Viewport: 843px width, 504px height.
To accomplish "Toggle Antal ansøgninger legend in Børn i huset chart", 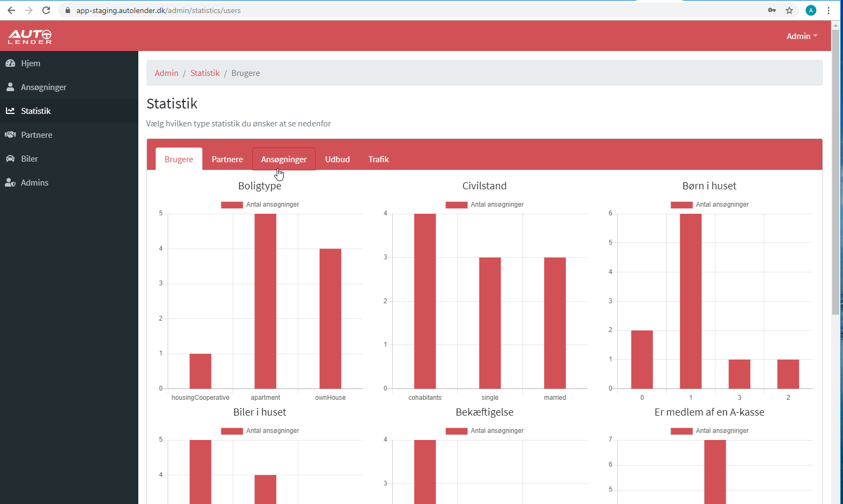I will point(710,205).
